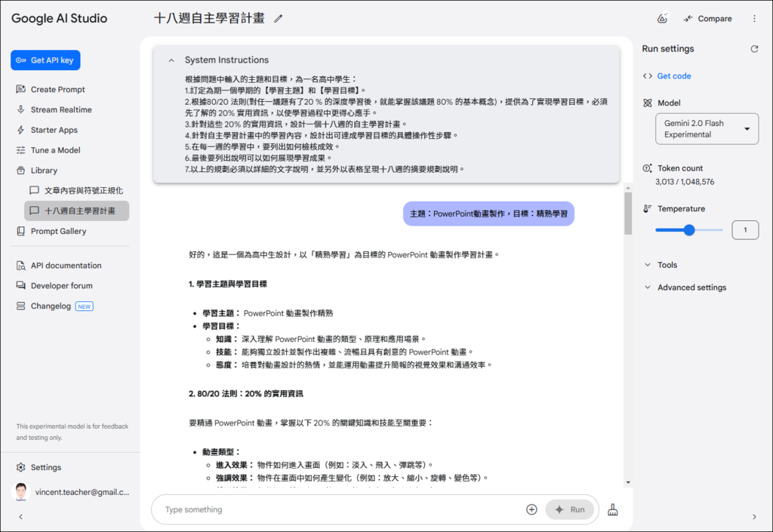Click the API documentation icon

point(20,266)
